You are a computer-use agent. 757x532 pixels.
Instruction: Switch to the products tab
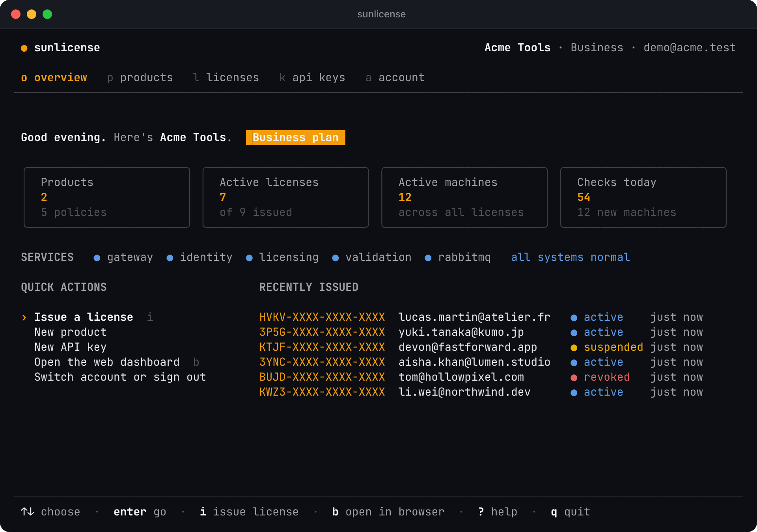tap(140, 78)
